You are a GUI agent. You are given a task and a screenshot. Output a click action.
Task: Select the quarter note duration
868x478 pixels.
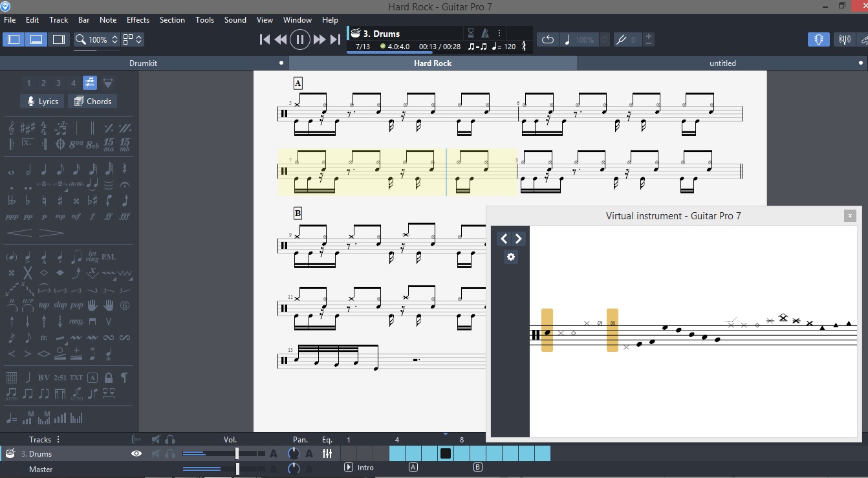(x=44, y=170)
